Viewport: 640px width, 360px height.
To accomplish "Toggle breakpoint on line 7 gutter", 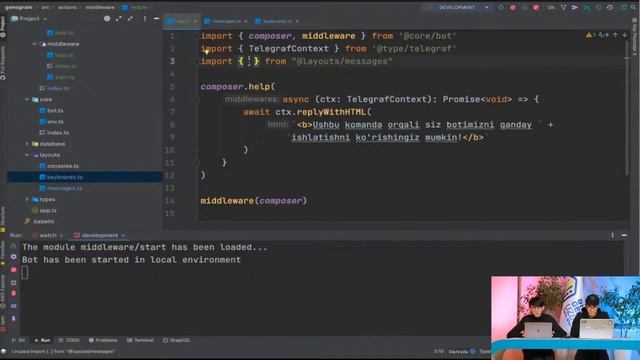I will 187,112.
